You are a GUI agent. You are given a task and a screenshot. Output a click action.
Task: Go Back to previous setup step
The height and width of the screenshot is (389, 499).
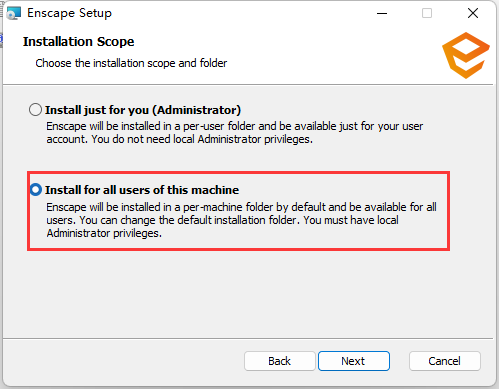pyautogui.click(x=280, y=361)
